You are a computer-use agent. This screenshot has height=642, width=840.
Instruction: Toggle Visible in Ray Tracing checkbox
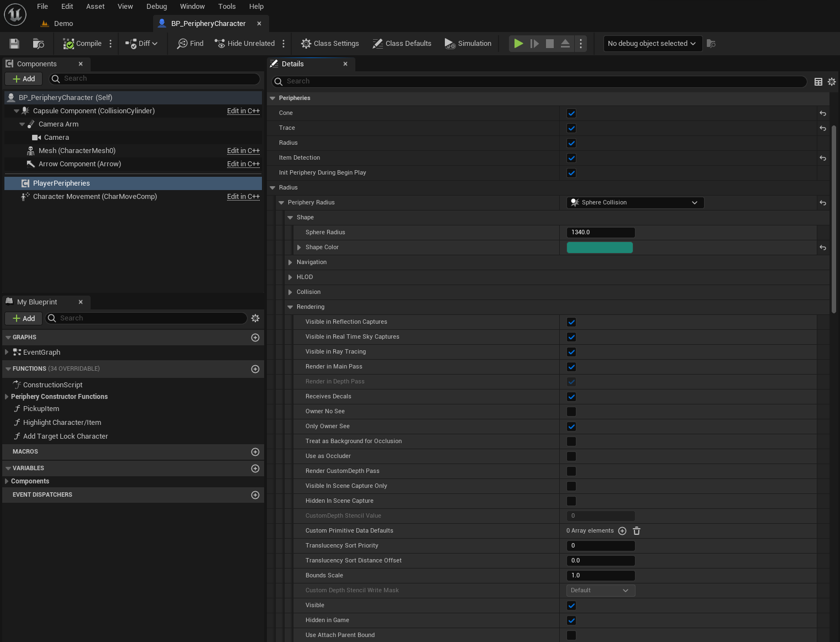(571, 352)
